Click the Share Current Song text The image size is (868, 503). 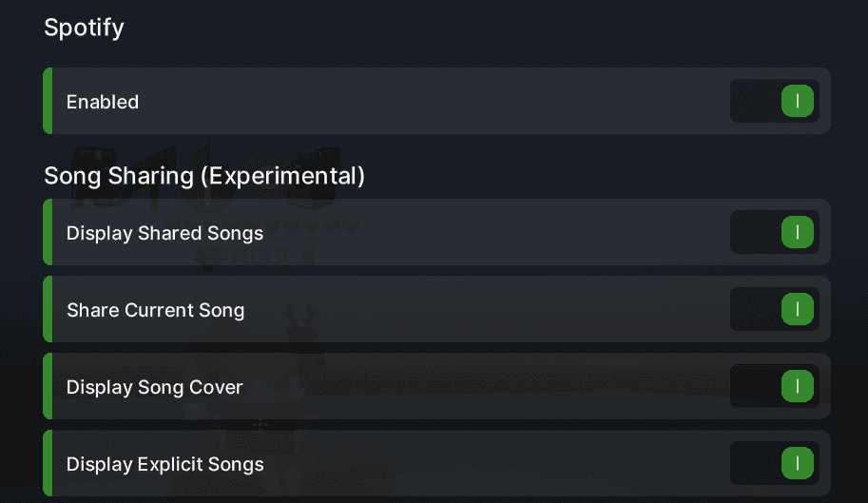[x=156, y=310]
